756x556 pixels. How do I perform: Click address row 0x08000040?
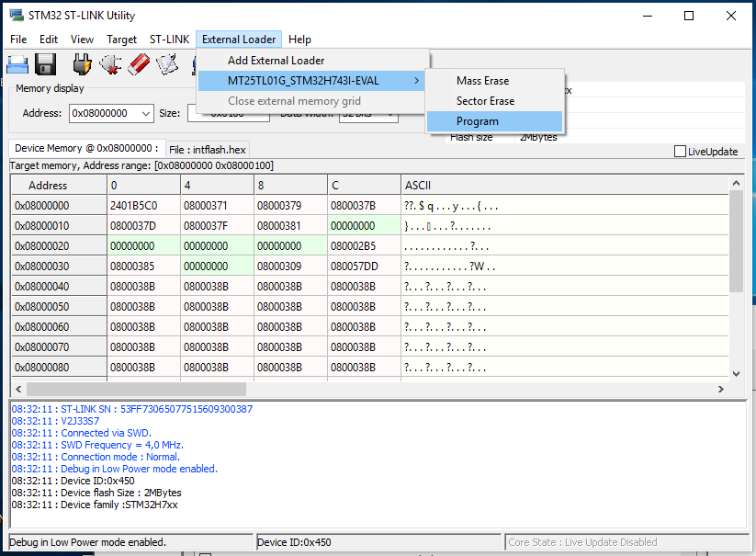[x=59, y=287]
